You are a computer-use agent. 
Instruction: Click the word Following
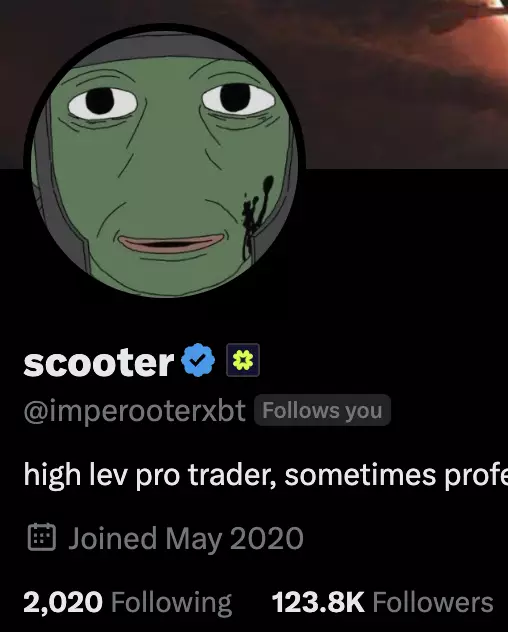point(171,603)
